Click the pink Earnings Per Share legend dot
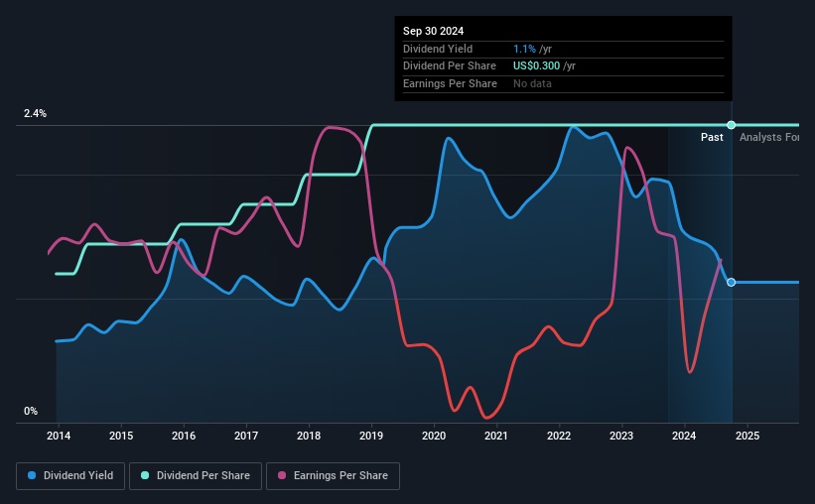815x504 pixels. pos(282,475)
